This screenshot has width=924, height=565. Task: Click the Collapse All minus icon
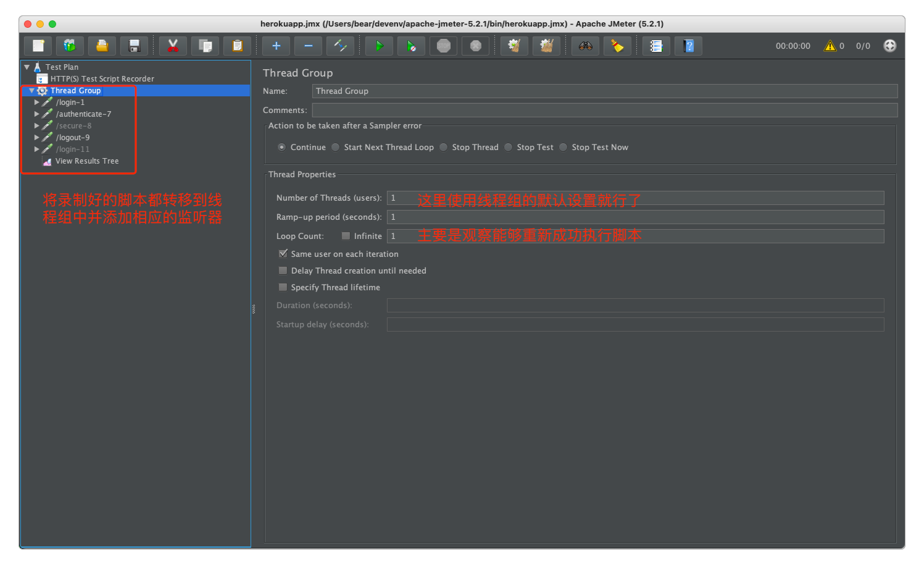[x=308, y=46]
